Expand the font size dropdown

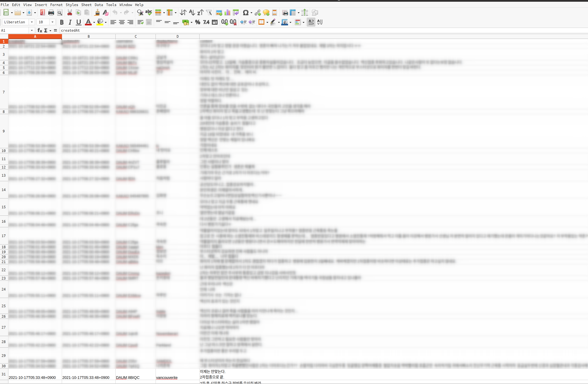click(x=52, y=22)
